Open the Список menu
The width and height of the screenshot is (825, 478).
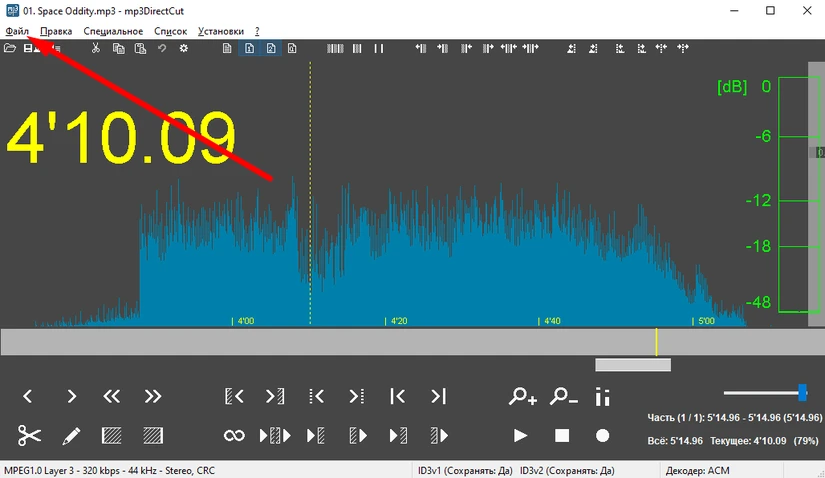click(x=170, y=31)
